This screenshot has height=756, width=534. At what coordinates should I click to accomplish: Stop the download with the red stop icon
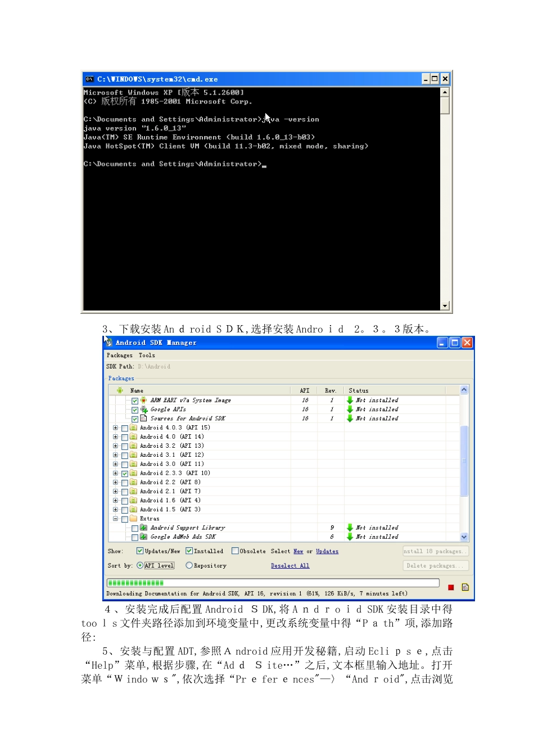pos(451,587)
